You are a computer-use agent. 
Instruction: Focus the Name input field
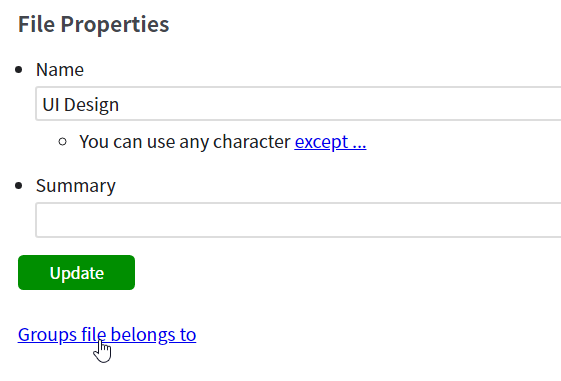298,103
